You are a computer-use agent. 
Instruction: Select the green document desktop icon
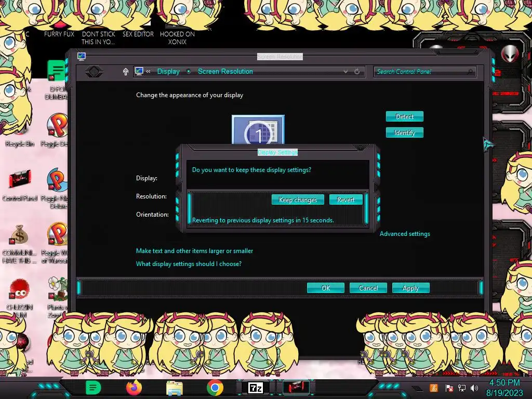pos(56,70)
